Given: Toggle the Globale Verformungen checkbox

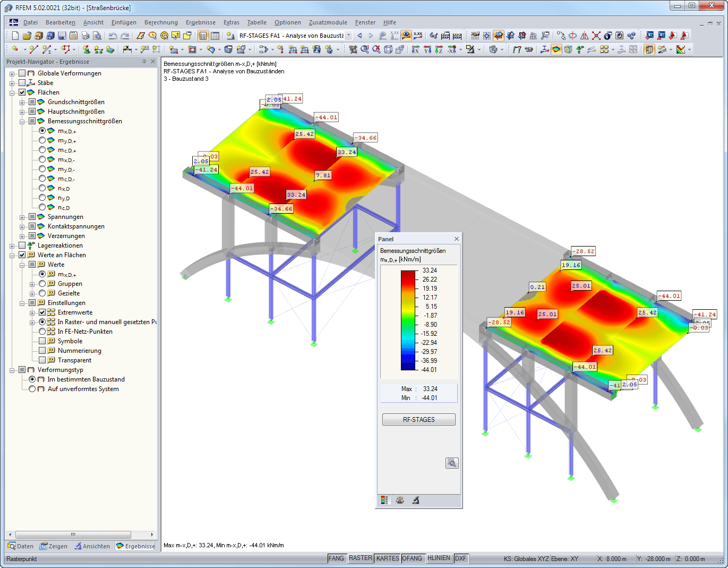Looking at the screenshot, I should click(22, 73).
